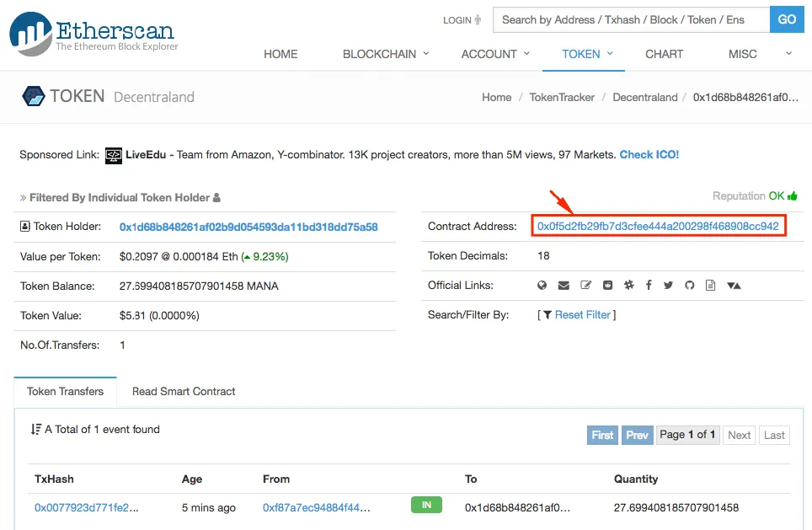This screenshot has width=812, height=530.
Task: Go to the HOME menu item
Action: (x=280, y=54)
